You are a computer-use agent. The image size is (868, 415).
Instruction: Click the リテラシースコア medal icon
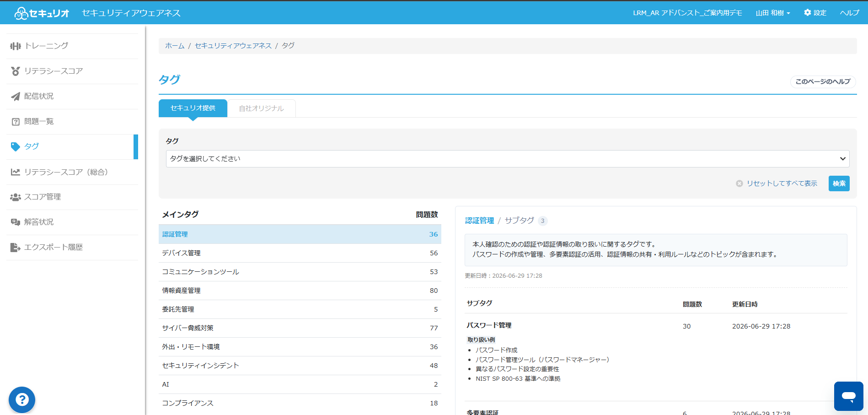16,71
